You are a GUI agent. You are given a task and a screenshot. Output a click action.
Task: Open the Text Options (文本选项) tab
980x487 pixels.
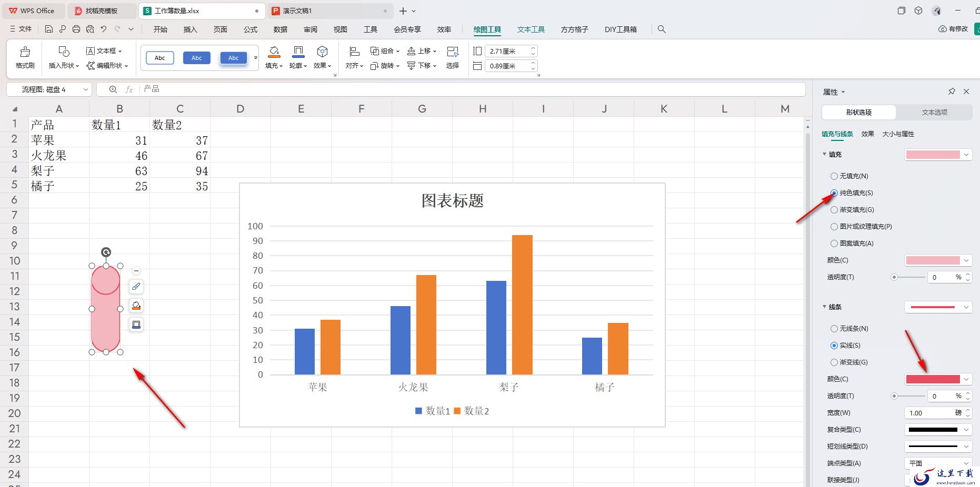934,112
